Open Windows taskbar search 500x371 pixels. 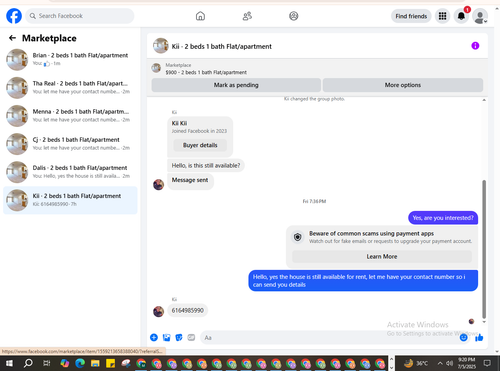pyautogui.click(x=28, y=363)
